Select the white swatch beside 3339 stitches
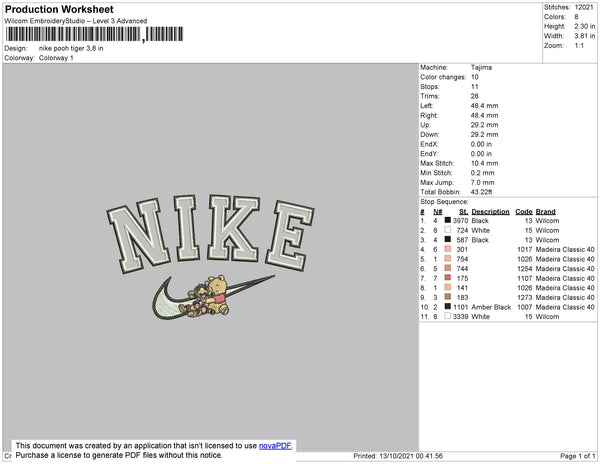This screenshot has height=464, width=600. pyautogui.click(x=447, y=316)
